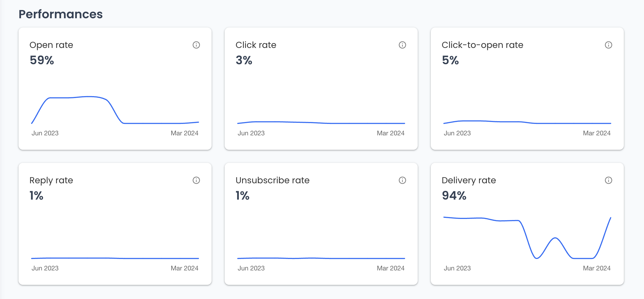Viewport: 644px width, 299px height.
Task: Click Mar 2024 label in Reply rate card
Action: click(185, 268)
